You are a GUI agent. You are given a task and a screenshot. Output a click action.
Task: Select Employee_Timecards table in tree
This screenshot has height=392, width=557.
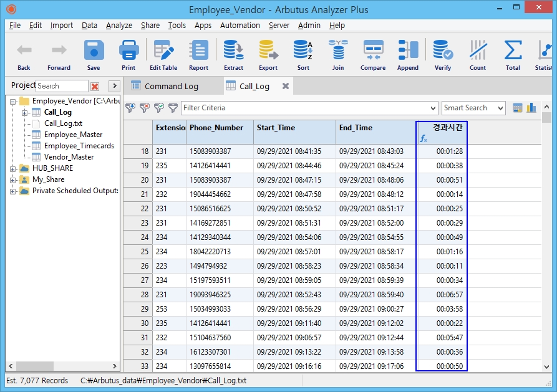[79, 146]
